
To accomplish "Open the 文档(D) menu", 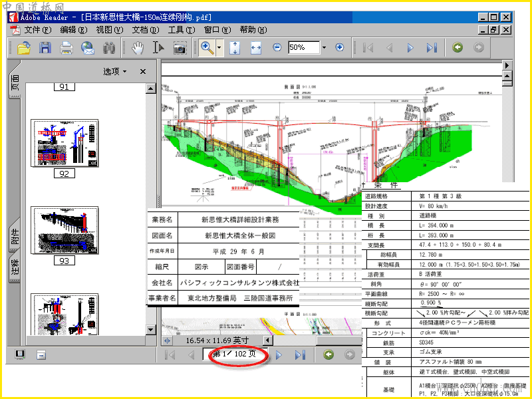I will (145, 30).
